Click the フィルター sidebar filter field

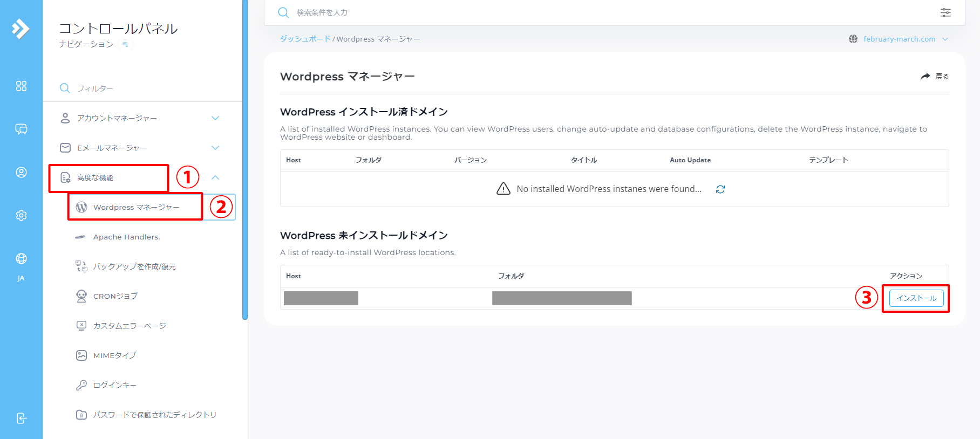coord(140,88)
